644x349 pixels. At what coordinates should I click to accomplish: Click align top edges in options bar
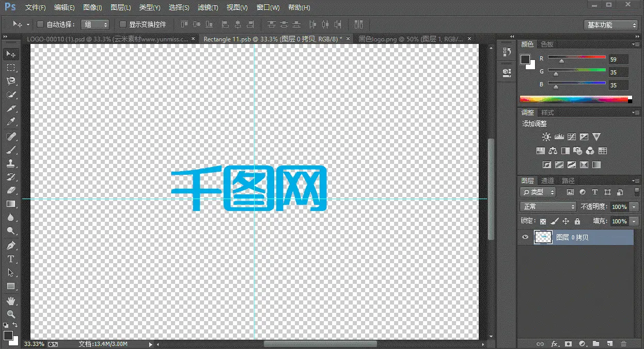click(185, 24)
